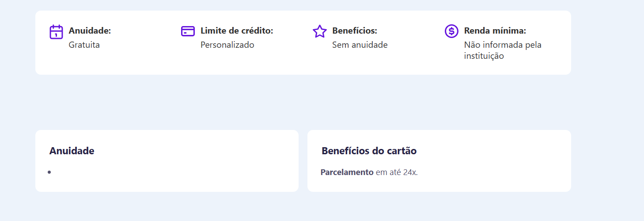Image resolution: width=644 pixels, height=221 pixels.
Task: Click the 'Limite de crédito:' label
Action: point(237,31)
